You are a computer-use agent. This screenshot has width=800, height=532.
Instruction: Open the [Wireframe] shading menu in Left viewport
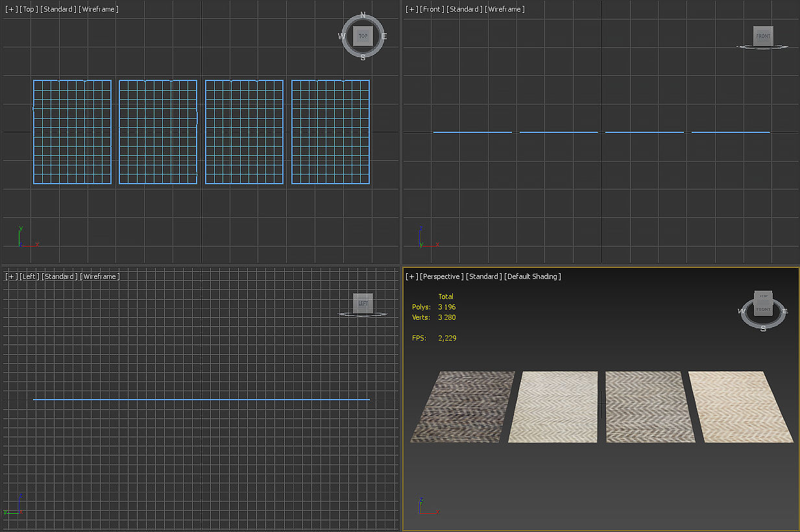(100, 276)
